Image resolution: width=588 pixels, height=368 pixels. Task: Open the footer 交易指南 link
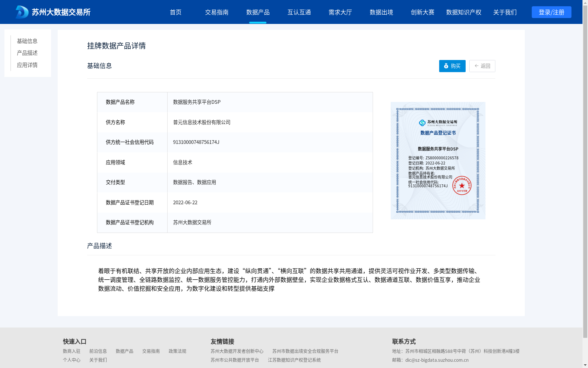point(151,351)
